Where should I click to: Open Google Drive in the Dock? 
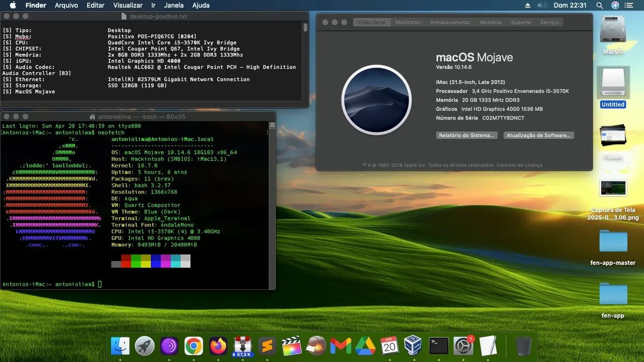coord(365,346)
